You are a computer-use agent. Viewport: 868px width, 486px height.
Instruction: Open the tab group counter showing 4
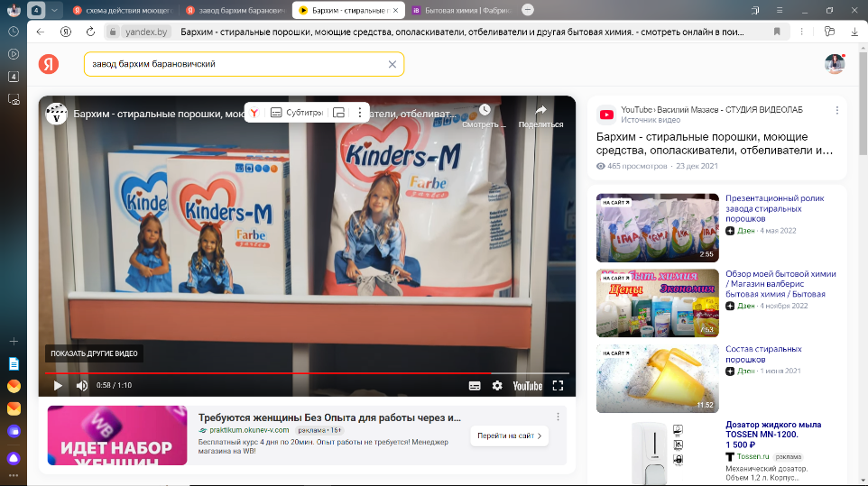tap(36, 10)
